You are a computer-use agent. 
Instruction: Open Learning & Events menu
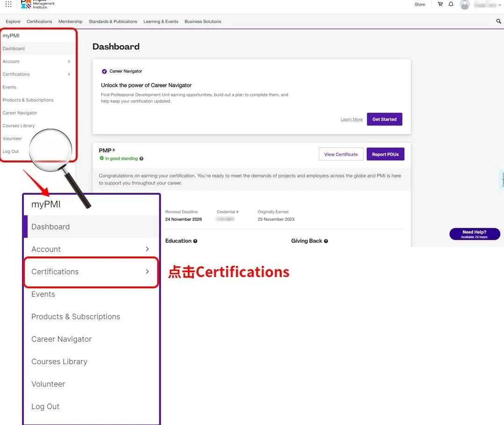161,22
